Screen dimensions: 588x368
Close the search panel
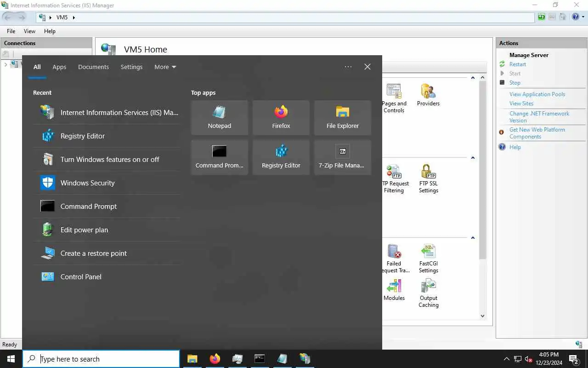tap(367, 67)
